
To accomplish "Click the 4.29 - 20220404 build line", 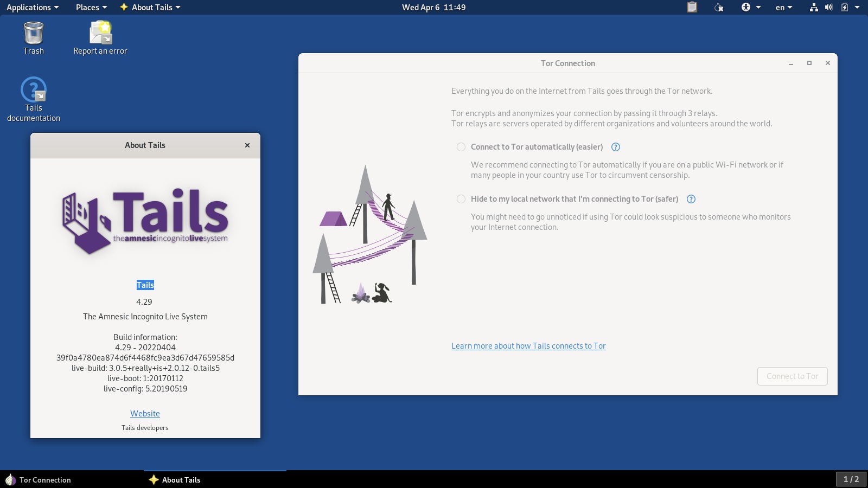I will [x=145, y=348].
